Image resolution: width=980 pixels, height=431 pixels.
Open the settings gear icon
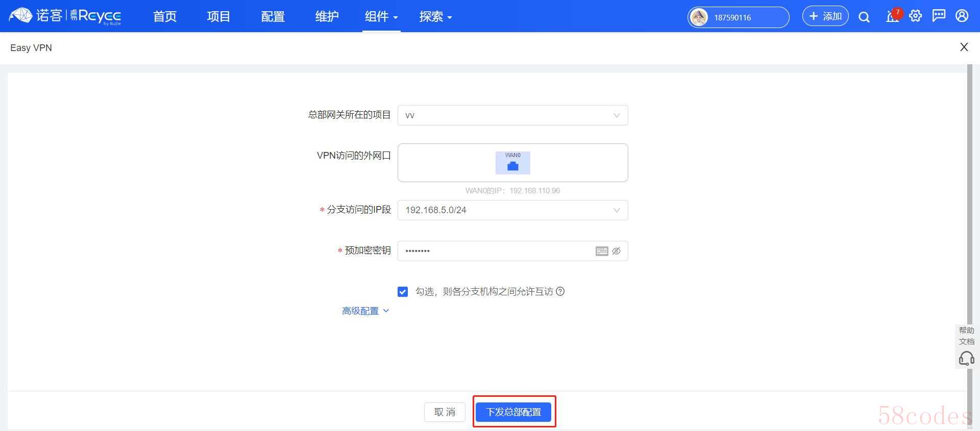click(916, 16)
